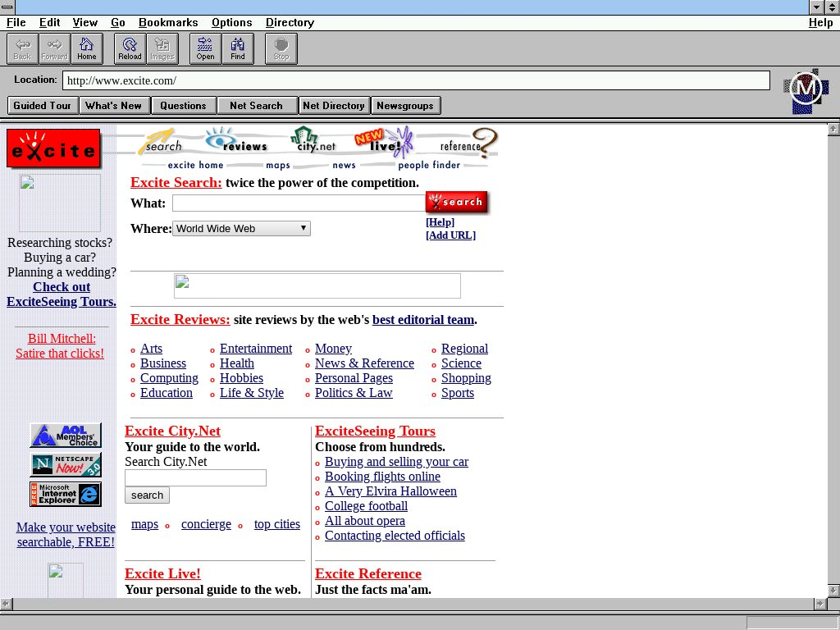This screenshot has height=630, width=840.
Task: Expand the World Wide Web dropdown
Action: pos(241,229)
